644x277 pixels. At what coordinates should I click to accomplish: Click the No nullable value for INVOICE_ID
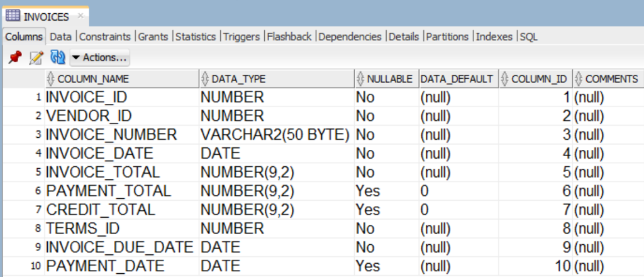coord(387,98)
